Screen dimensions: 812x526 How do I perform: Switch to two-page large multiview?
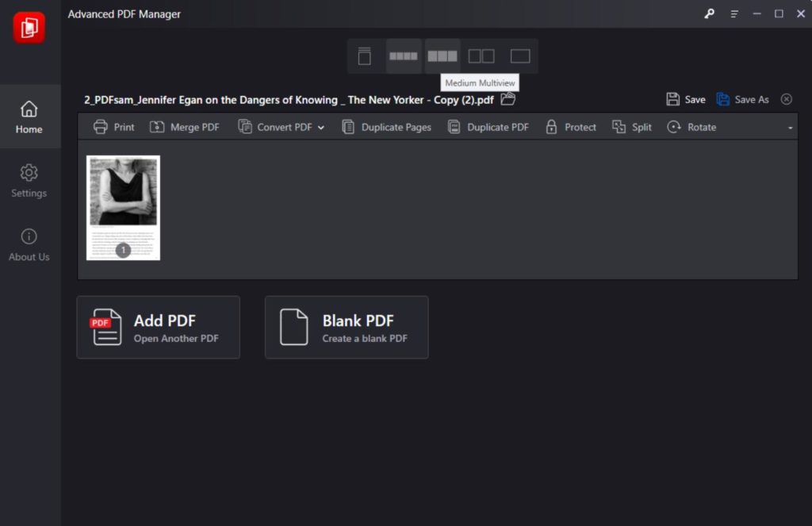click(481, 56)
